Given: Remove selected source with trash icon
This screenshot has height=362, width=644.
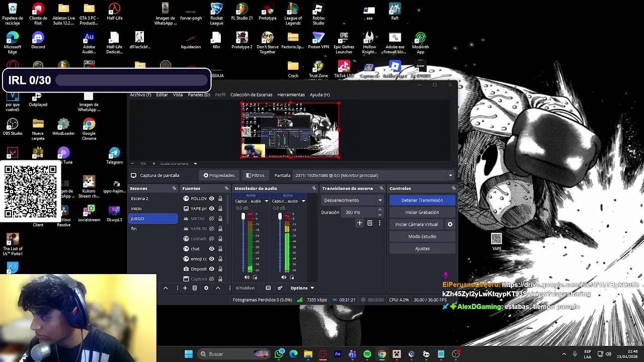Looking at the screenshot, I should pos(195,288).
